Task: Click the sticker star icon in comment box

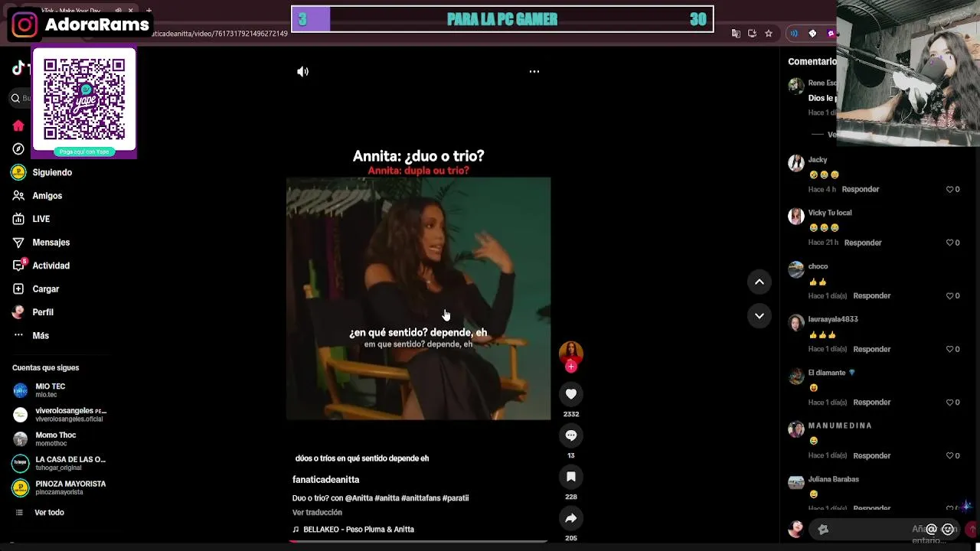Action: (823, 530)
